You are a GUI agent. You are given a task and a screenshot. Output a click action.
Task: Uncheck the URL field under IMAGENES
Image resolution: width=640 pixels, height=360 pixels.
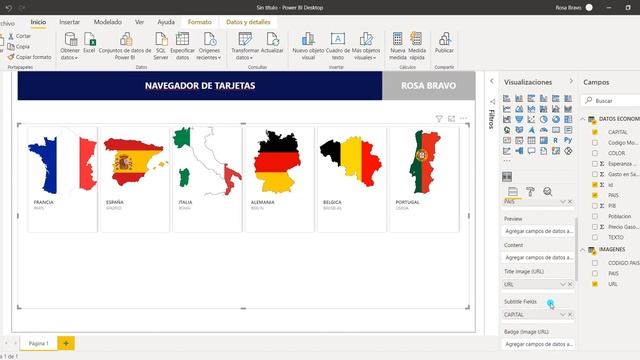[595, 284]
